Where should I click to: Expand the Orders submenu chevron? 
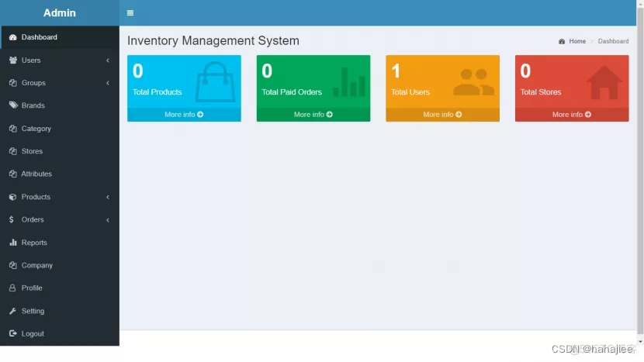(x=108, y=220)
